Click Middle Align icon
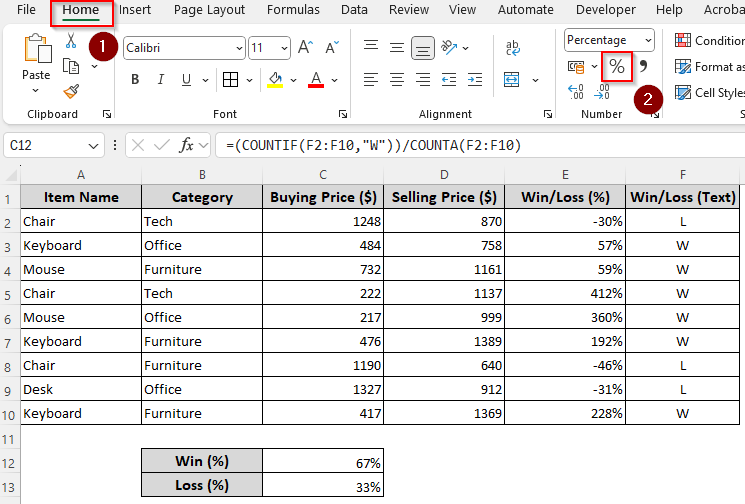The image size is (745, 504). click(x=397, y=48)
